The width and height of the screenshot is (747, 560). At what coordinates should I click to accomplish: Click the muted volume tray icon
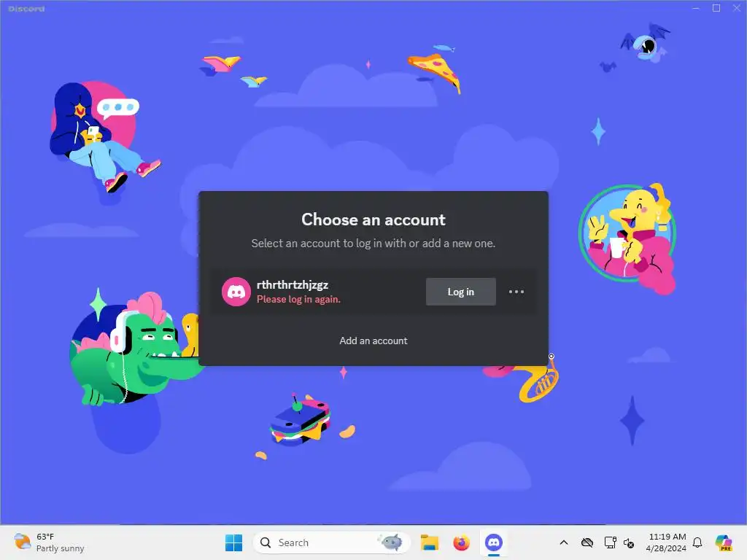[629, 542]
